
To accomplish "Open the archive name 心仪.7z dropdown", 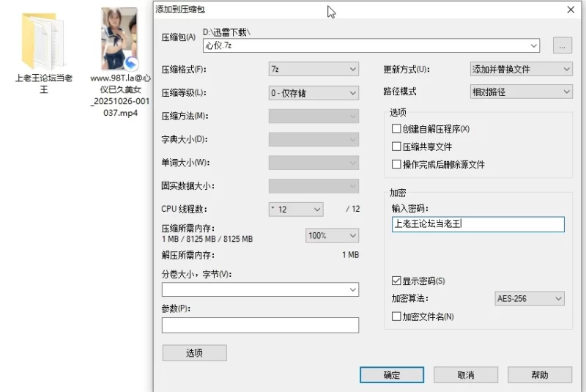I will pyautogui.click(x=533, y=45).
